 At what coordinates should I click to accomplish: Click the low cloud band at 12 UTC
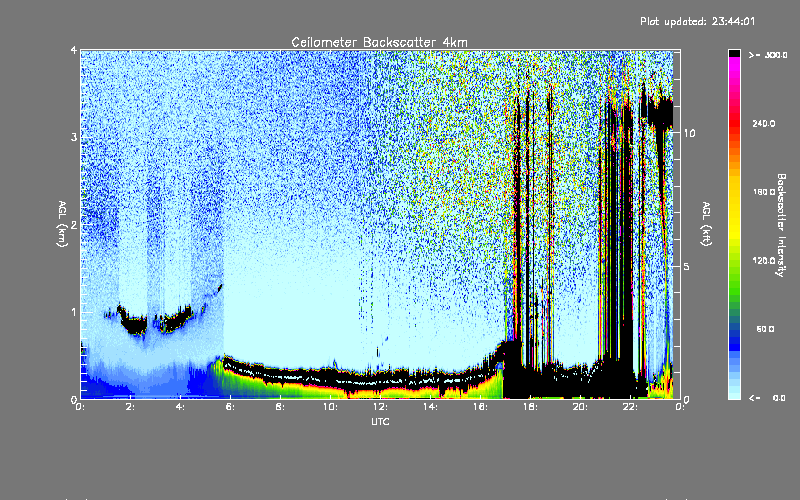[x=380, y=380]
